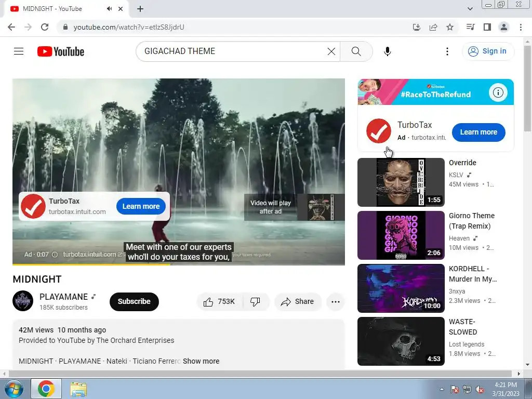This screenshot has height=399, width=532.
Task: Click the network tray icon
Action: click(x=467, y=389)
